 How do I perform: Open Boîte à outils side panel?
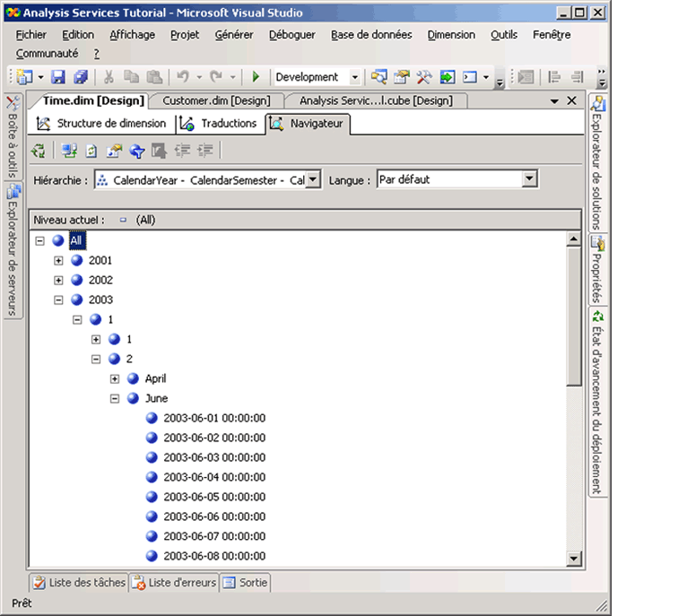[x=13, y=135]
